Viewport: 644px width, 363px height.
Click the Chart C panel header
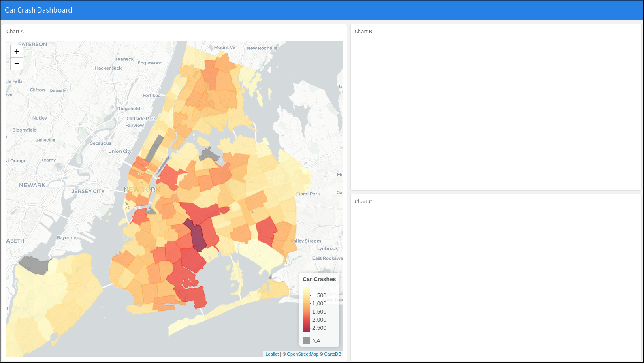pyautogui.click(x=363, y=201)
